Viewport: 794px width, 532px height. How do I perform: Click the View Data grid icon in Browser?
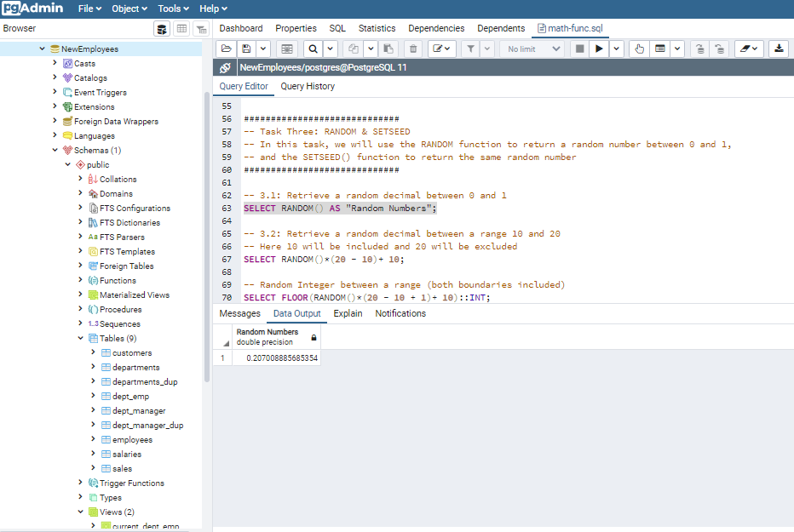pyautogui.click(x=181, y=29)
